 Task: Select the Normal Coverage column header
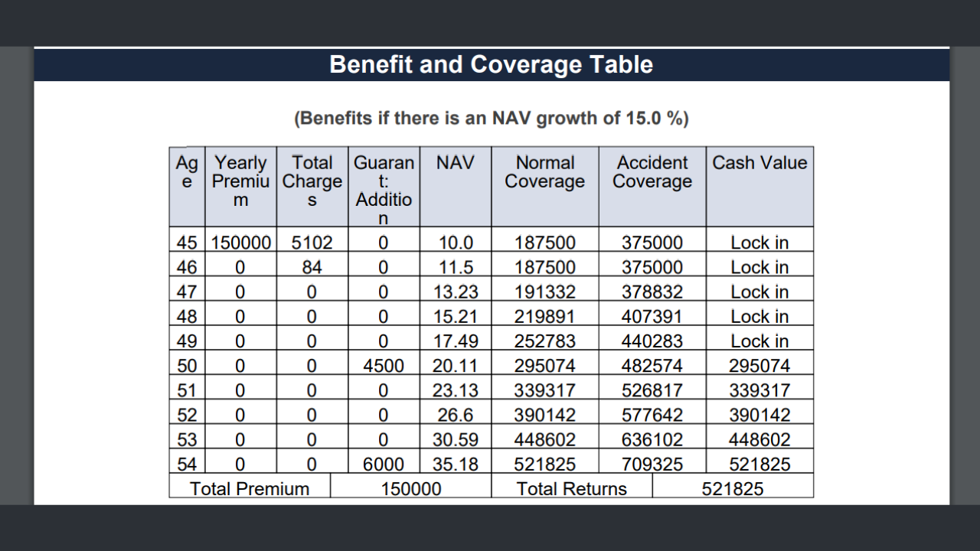(544, 172)
